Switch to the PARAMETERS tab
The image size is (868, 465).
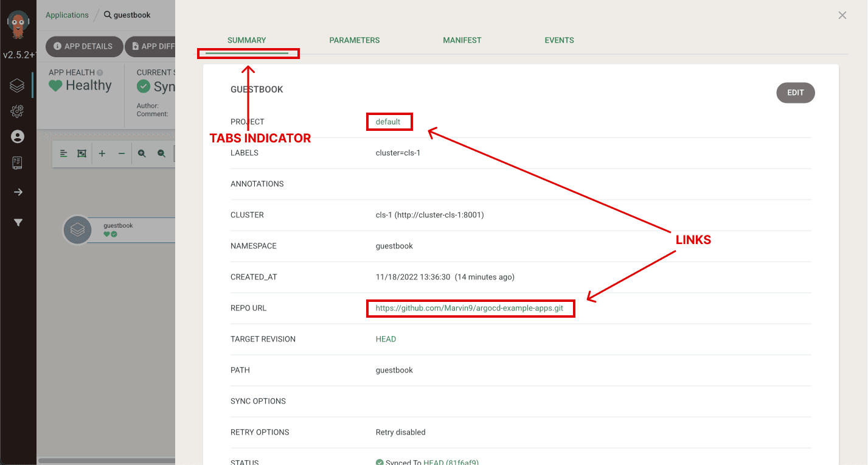click(x=355, y=40)
